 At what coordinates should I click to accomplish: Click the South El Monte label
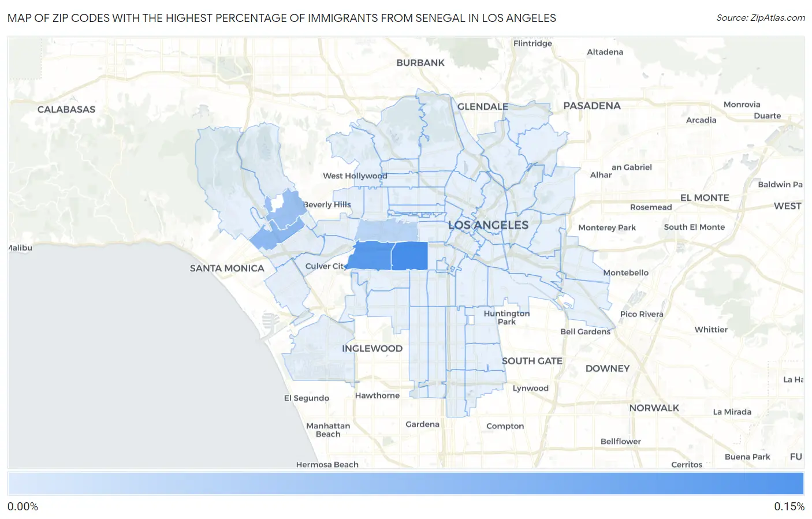coord(694,227)
